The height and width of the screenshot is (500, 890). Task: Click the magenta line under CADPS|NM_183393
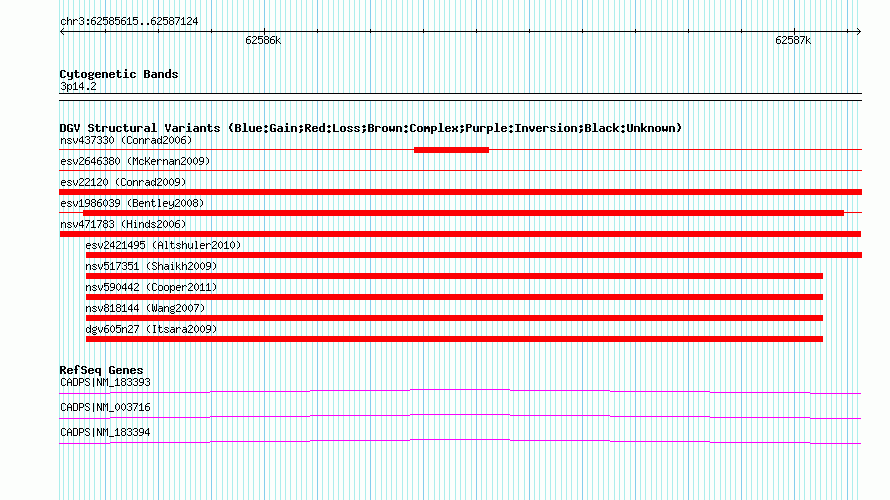460,391
